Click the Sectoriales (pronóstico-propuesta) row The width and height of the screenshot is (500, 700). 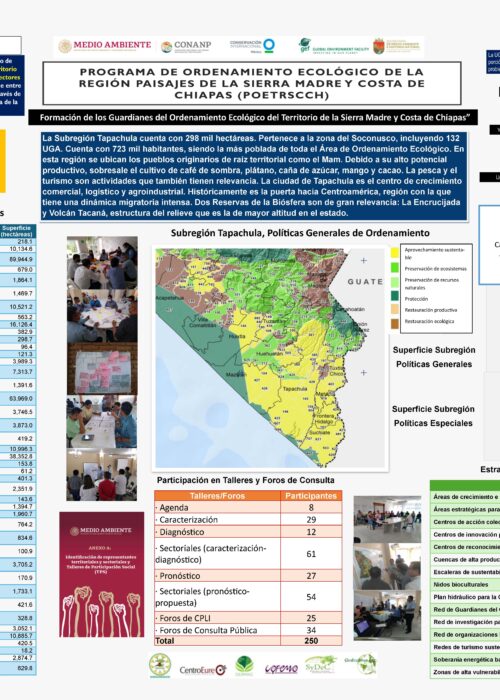point(248,597)
